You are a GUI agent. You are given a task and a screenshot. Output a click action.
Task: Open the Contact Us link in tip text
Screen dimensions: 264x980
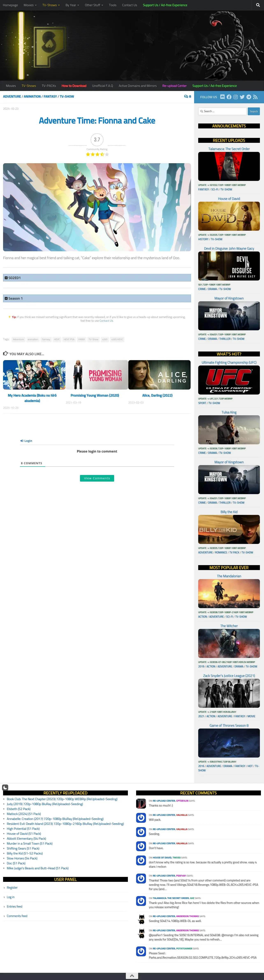106,321
